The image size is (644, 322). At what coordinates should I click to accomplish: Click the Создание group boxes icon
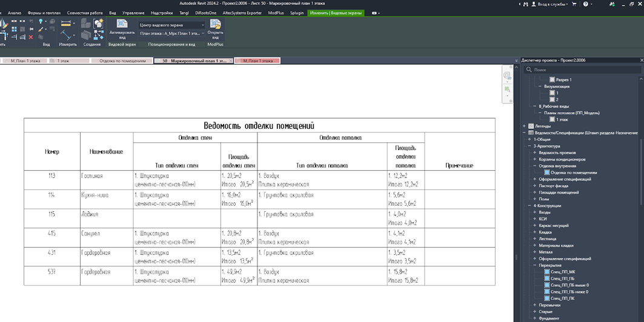pos(85,24)
